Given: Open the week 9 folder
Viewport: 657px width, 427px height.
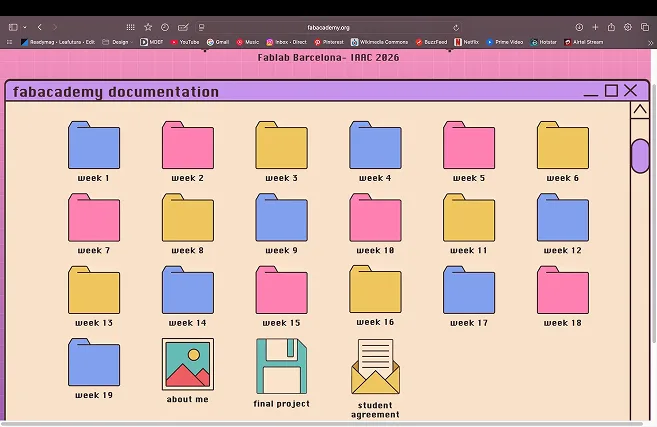Looking at the screenshot, I should [x=282, y=217].
